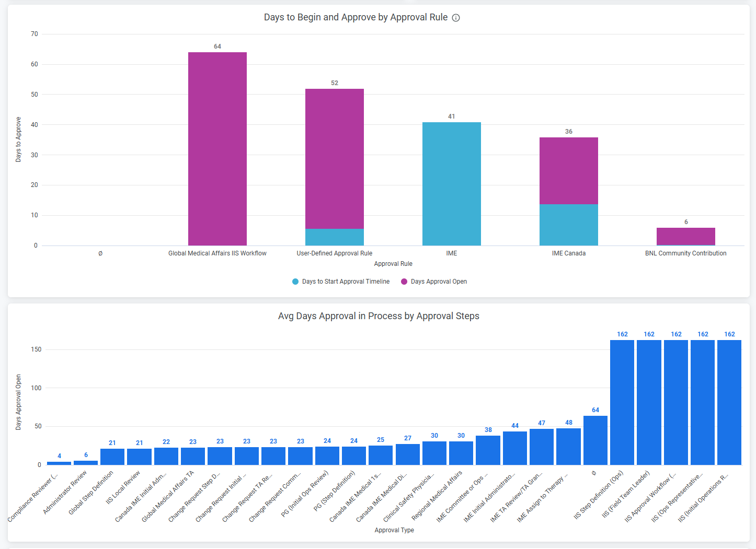This screenshot has width=756, height=549.
Task: Select the Canada IME Initial Adm... bar valued 22
Action: pyautogui.click(x=166, y=456)
